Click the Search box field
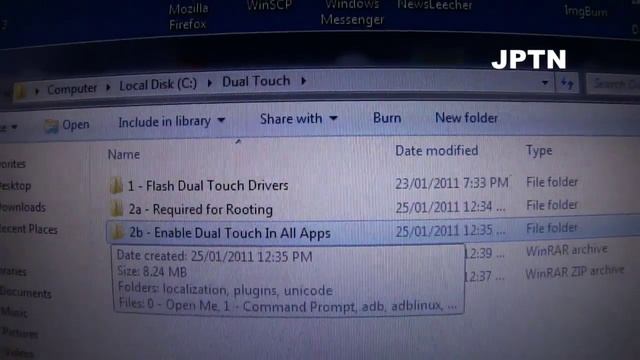Viewport: 640px width, 360px height. pyautogui.click(x=613, y=84)
